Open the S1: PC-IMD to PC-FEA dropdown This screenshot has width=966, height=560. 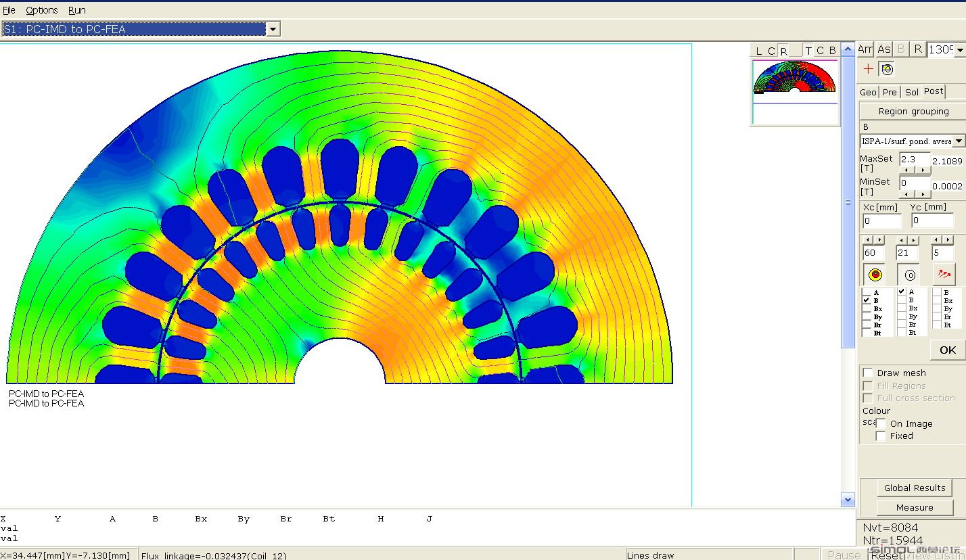(273, 29)
